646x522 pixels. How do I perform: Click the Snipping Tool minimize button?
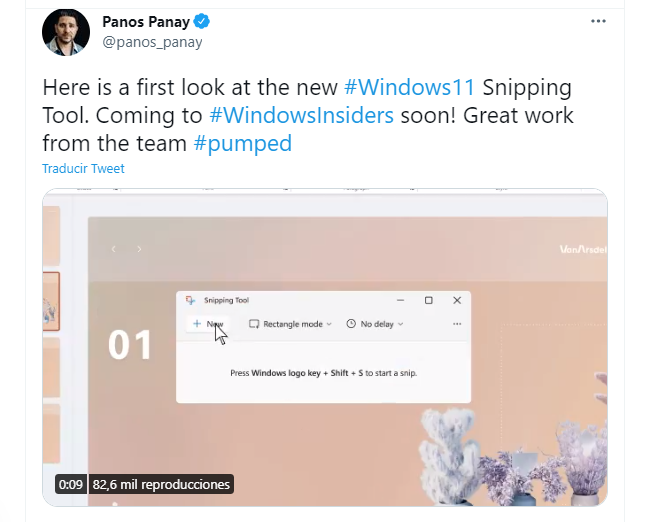[399, 300]
